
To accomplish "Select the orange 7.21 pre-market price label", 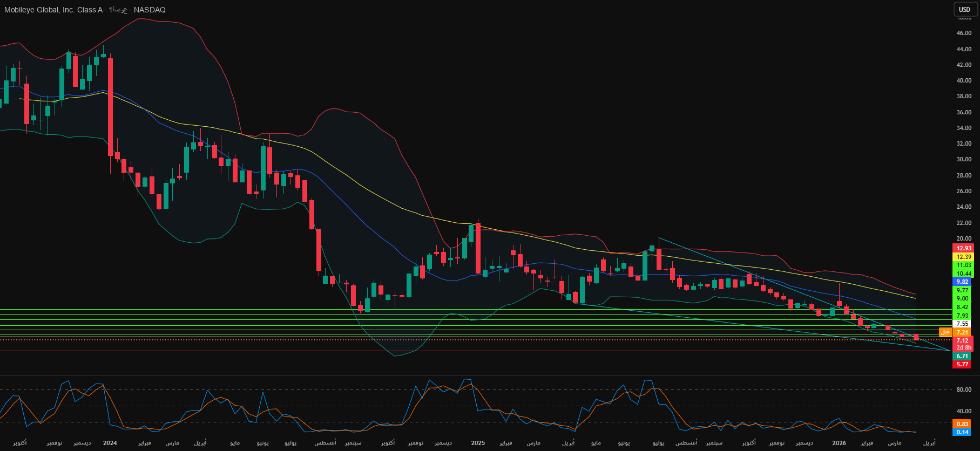I will [x=962, y=332].
